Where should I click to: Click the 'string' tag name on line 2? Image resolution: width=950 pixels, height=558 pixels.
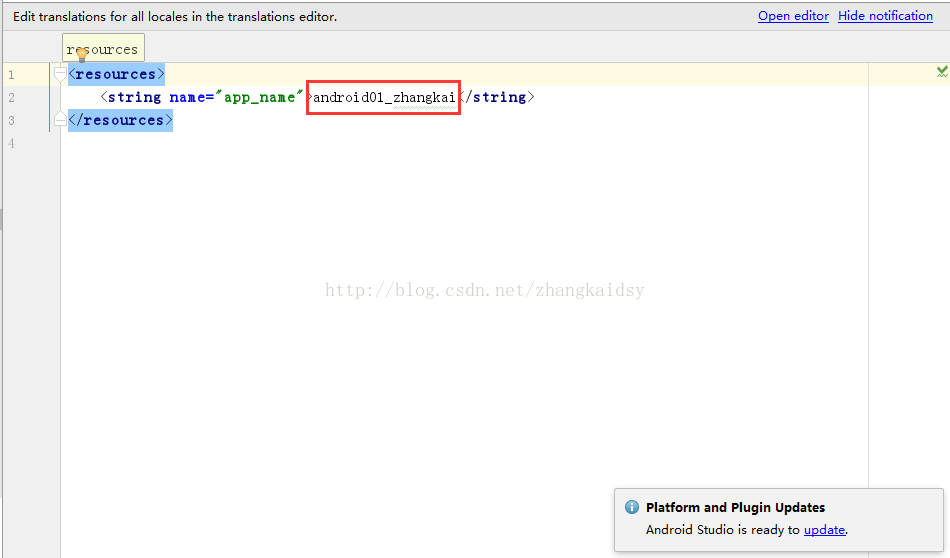[134, 97]
